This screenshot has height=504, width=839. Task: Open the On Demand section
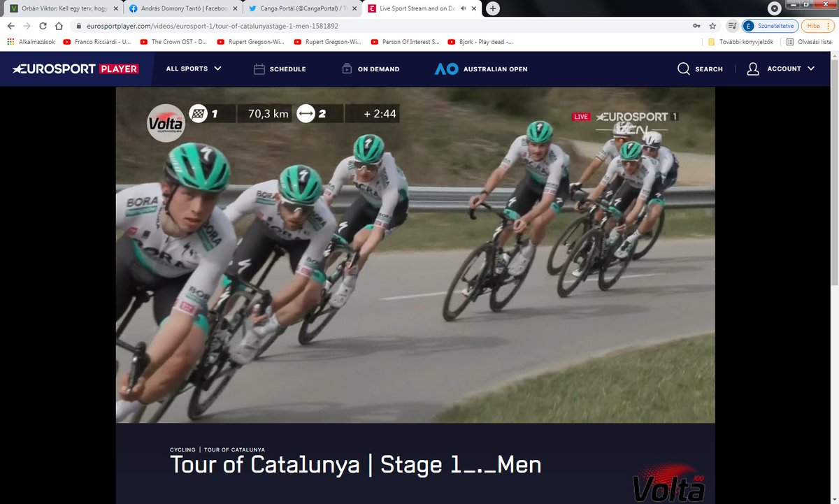371,69
